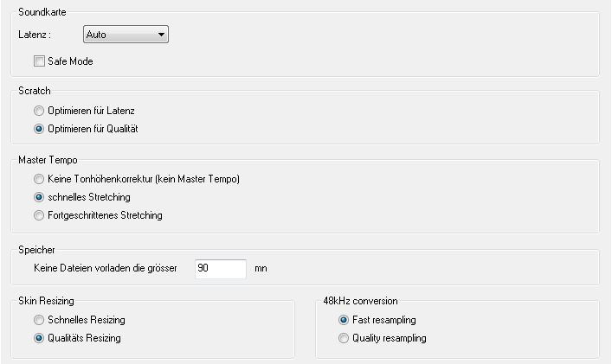612x364 pixels.
Task: Choose Fortgeschrittenes Stretching option
Action: pyautogui.click(x=38, y=215)
